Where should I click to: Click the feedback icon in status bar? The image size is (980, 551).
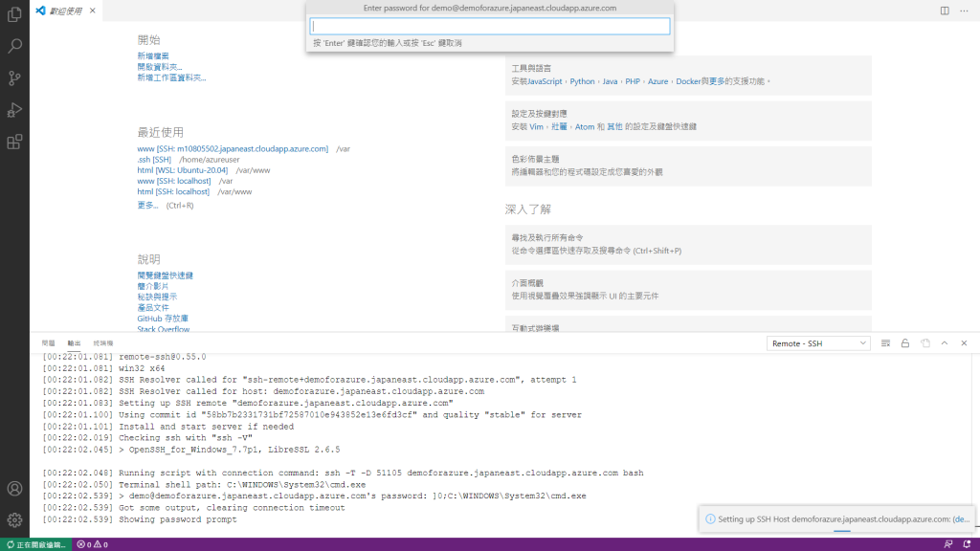(x=948, y=544)
